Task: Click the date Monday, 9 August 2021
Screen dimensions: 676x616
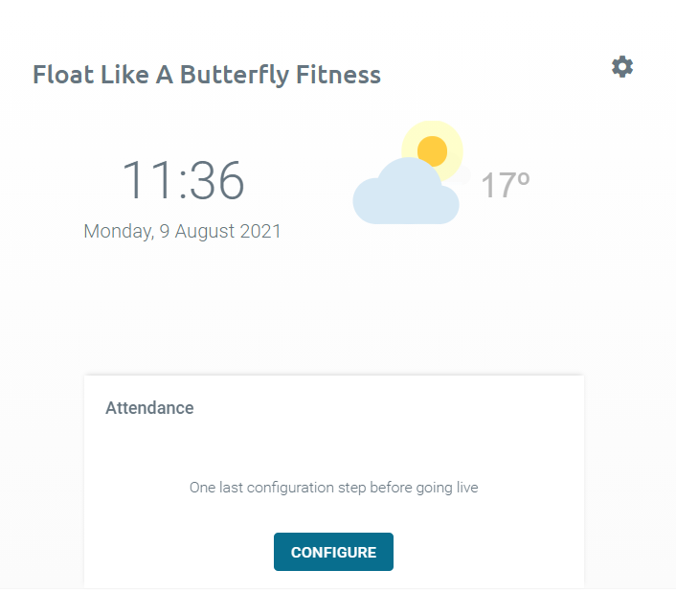Action: 182,231
